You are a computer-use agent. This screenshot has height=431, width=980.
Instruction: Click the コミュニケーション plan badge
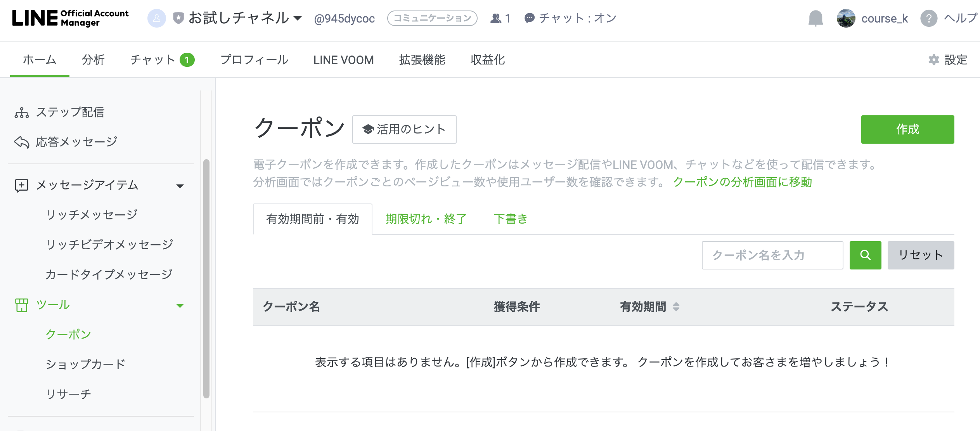click(x=432, y=18)
